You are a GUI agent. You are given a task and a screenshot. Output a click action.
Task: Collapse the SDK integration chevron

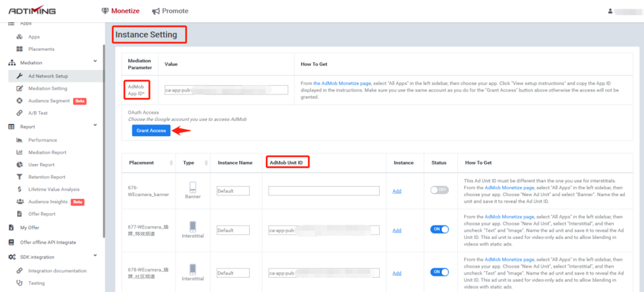(x=95, y=256)
